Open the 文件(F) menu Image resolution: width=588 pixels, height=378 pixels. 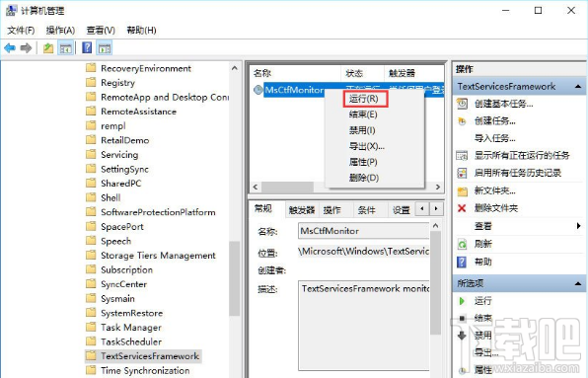point(21,30)
